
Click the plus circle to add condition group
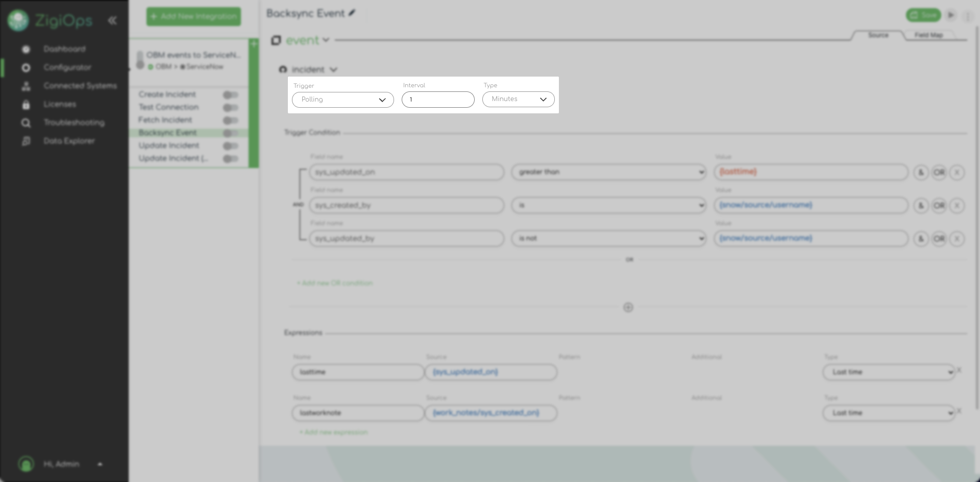(628, 307)
